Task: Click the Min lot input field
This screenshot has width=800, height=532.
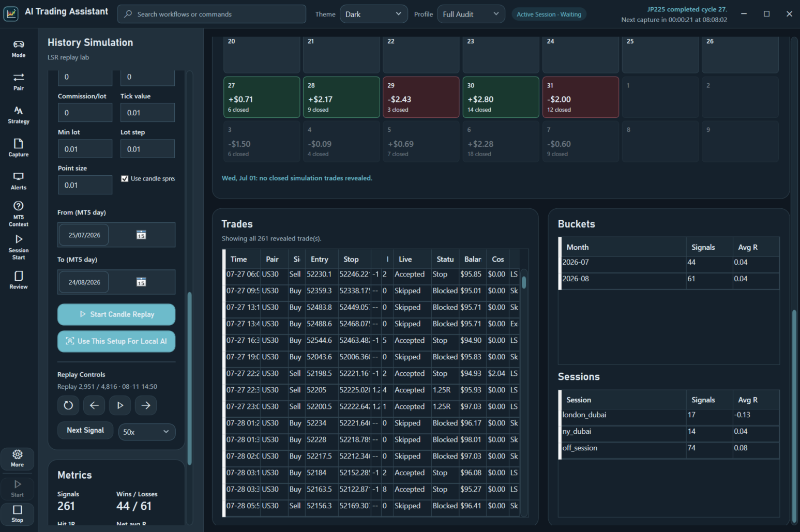Action: pos(85,149)
